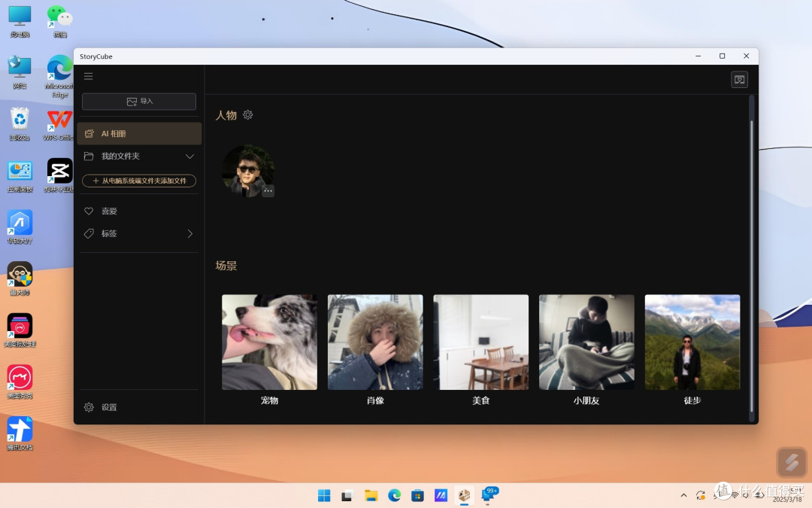Screen dimensions: 812x508
Task: Open the 标签 tags section
Action: [x=139, y=233]
